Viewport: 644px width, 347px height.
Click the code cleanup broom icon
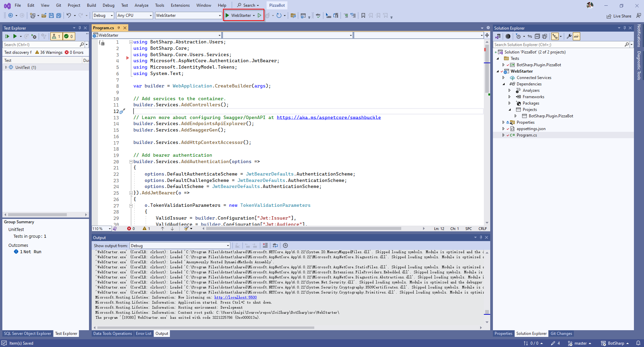186,229
